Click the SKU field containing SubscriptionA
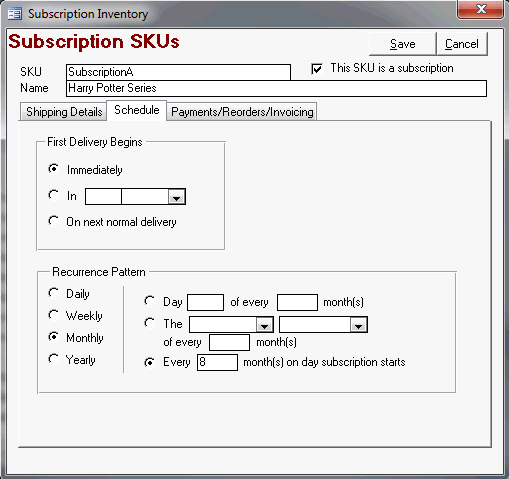The width and height of the screenshot is (509, 479). pyautogui.click(x=178, y=72)
